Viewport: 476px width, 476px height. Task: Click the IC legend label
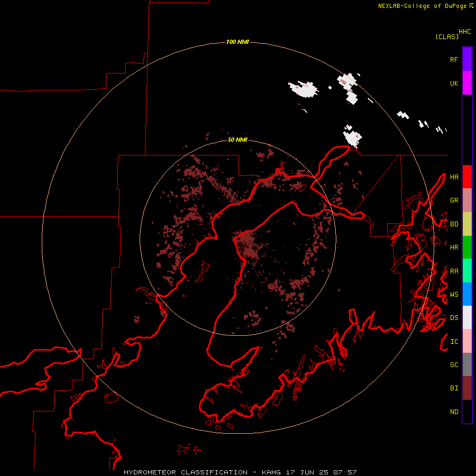454,342
